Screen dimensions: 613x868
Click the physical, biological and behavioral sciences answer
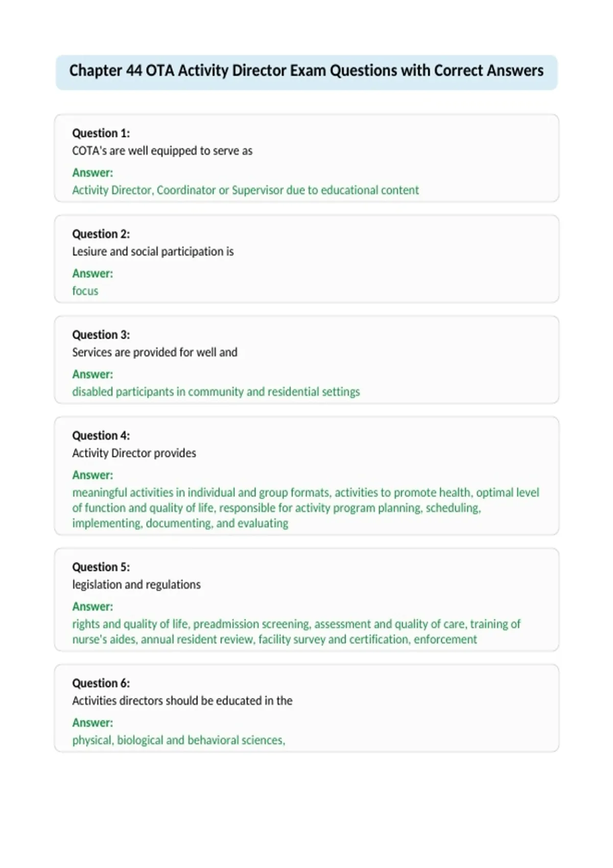point(179,740)
